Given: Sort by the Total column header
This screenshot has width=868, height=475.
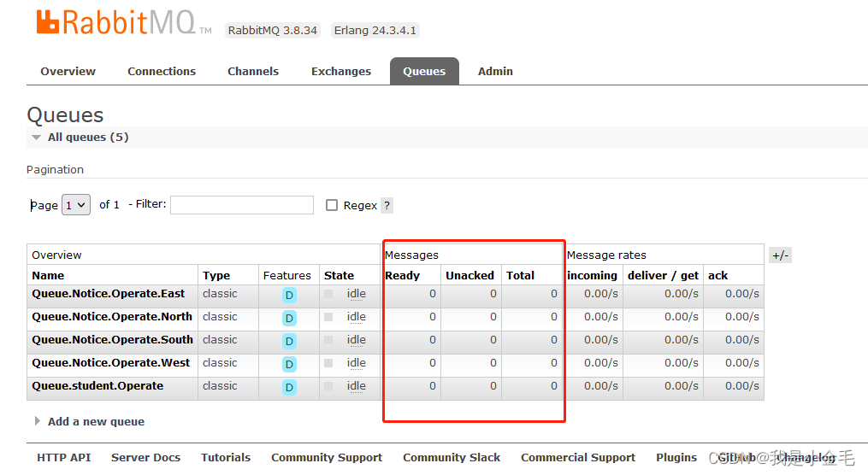Looking at the screenshot, I should (x=520, y=275).
